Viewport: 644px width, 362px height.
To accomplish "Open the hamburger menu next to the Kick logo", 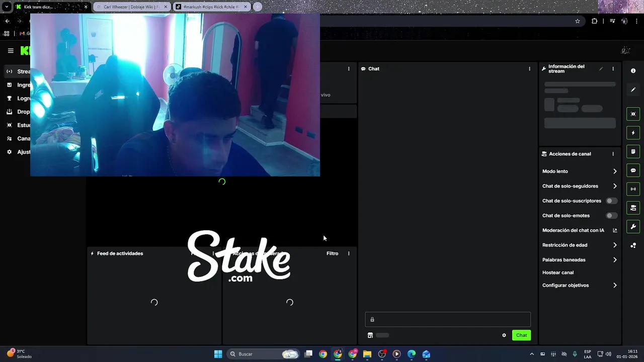I will [11, 51].
